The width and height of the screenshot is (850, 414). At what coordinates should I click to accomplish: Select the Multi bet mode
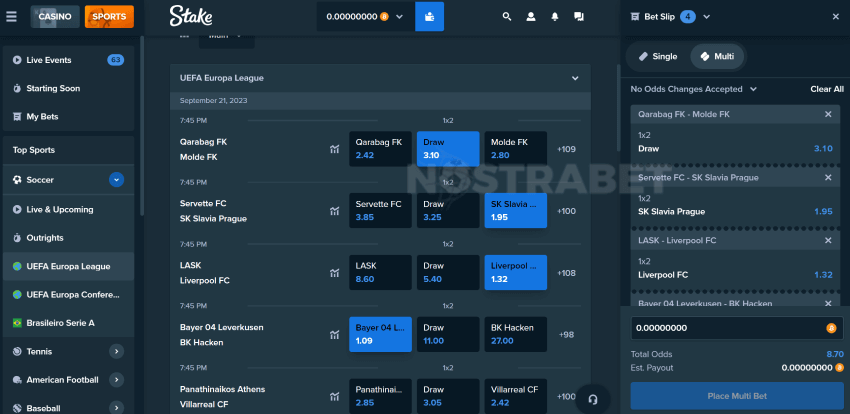717,56
